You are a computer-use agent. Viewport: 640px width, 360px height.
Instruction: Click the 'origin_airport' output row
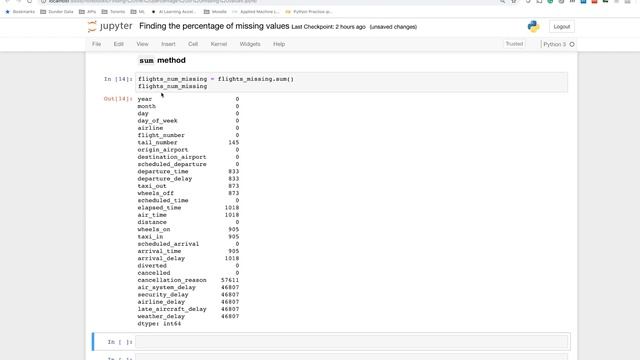coord(188,150)
